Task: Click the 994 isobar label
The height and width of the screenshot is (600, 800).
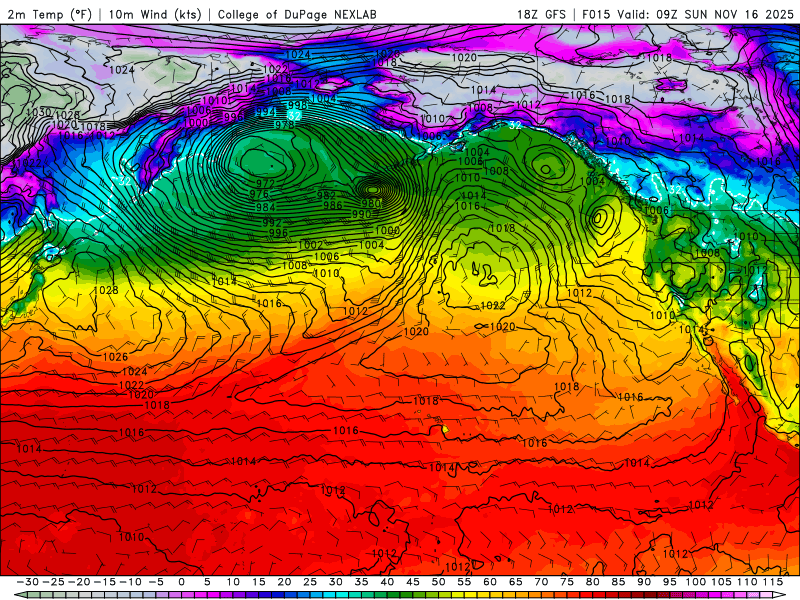Action: 265,111
